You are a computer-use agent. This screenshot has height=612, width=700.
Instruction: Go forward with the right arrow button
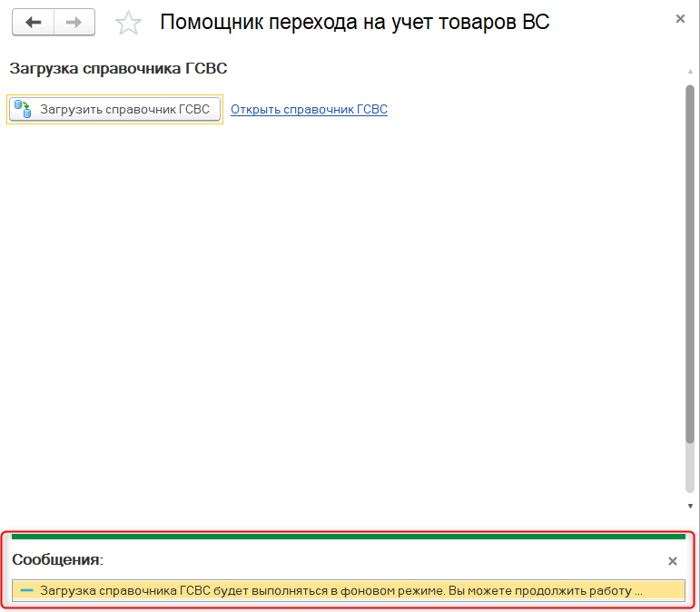(74, 22)
